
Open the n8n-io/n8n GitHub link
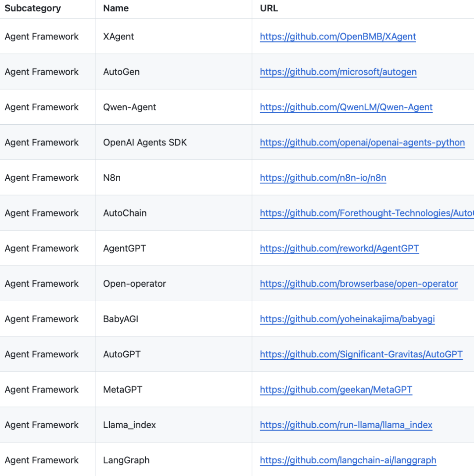(323, 177)
